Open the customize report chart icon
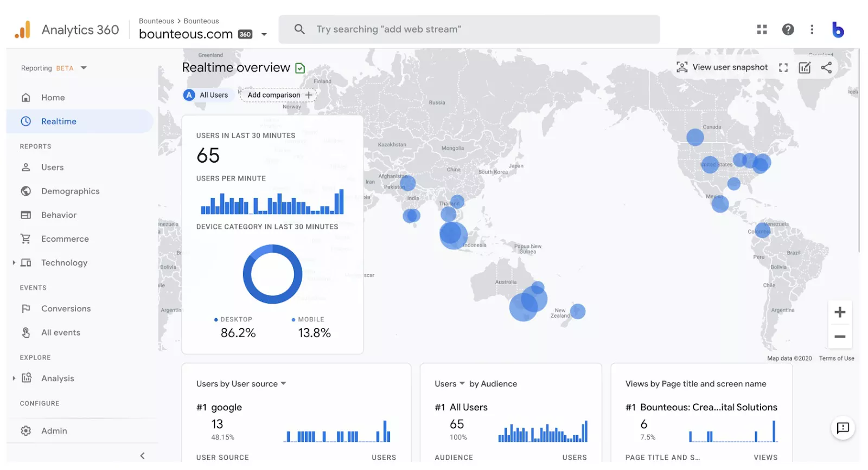 [805, 68]
